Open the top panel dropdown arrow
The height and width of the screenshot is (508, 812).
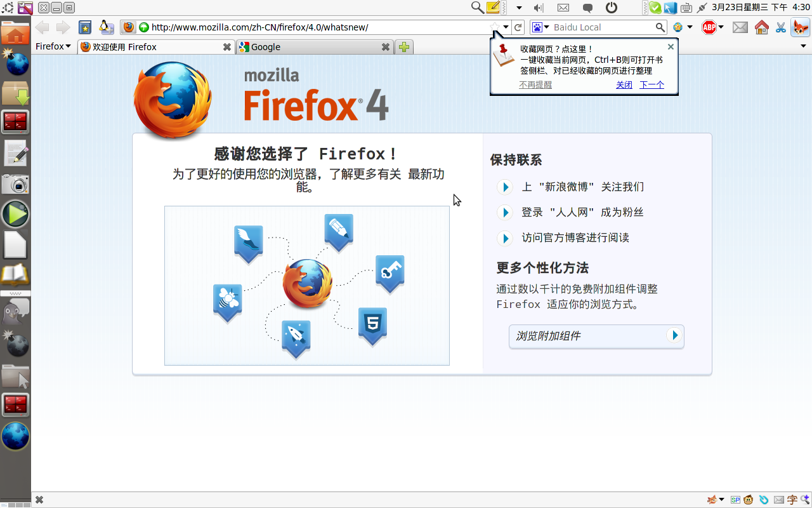coord(519,8)
